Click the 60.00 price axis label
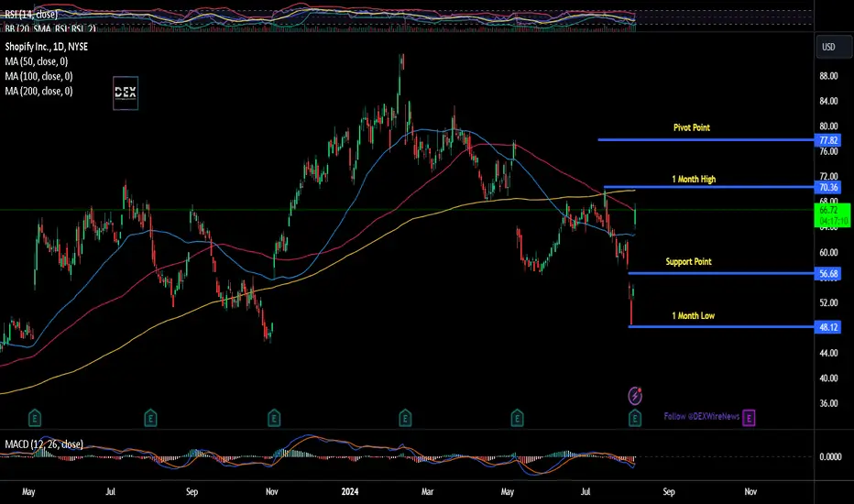Viewport: 854px width, 504px height. (828, 252)
